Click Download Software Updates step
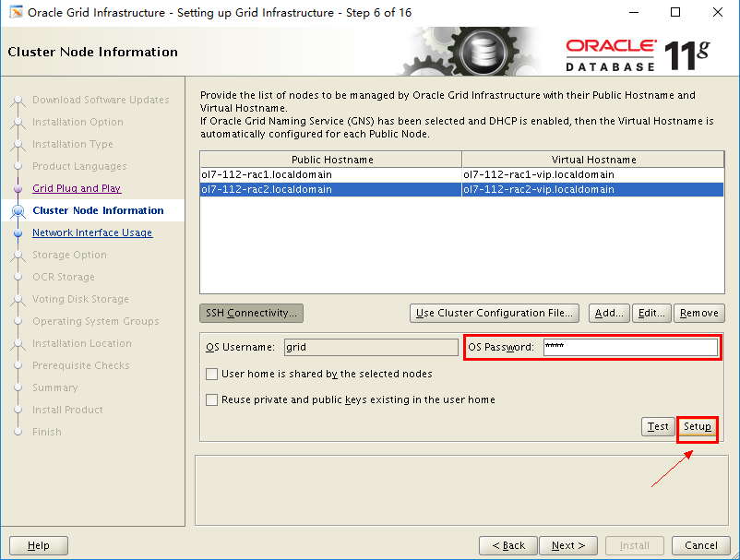 pos(101,100)
